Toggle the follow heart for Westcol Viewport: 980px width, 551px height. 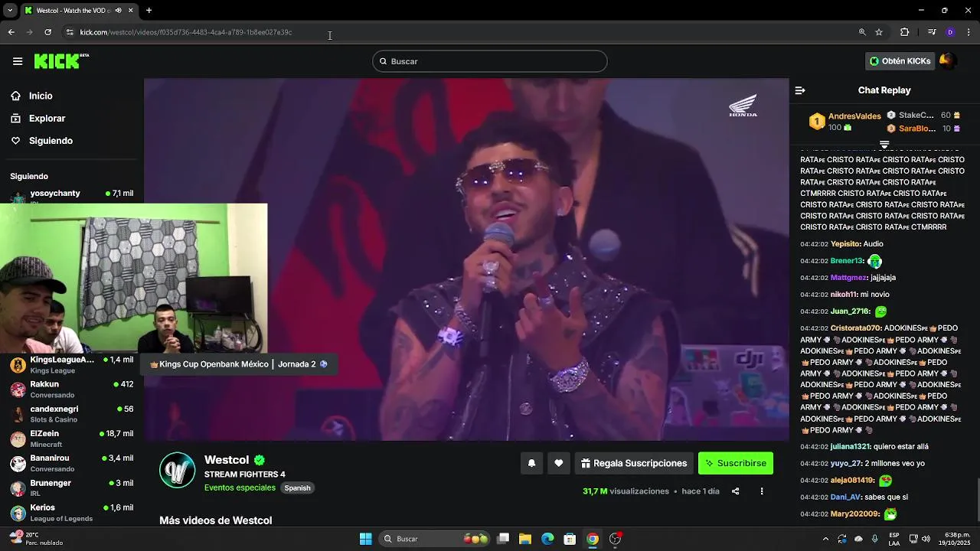coord(559,463)
